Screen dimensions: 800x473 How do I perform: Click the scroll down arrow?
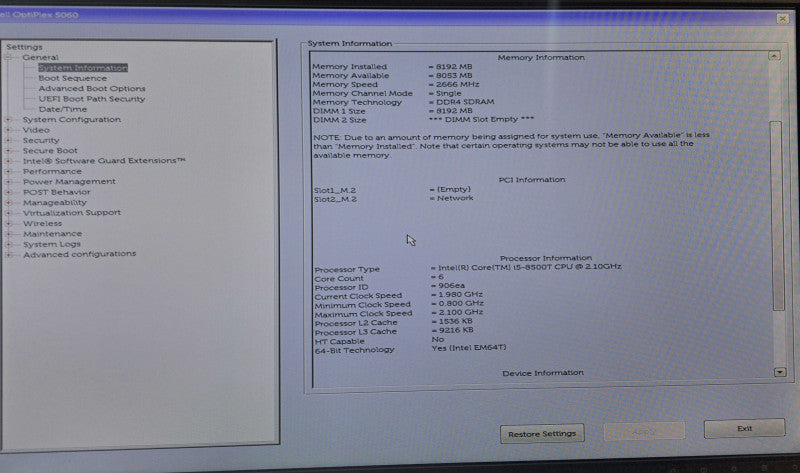pyautogui.click(x=779, y=372)
